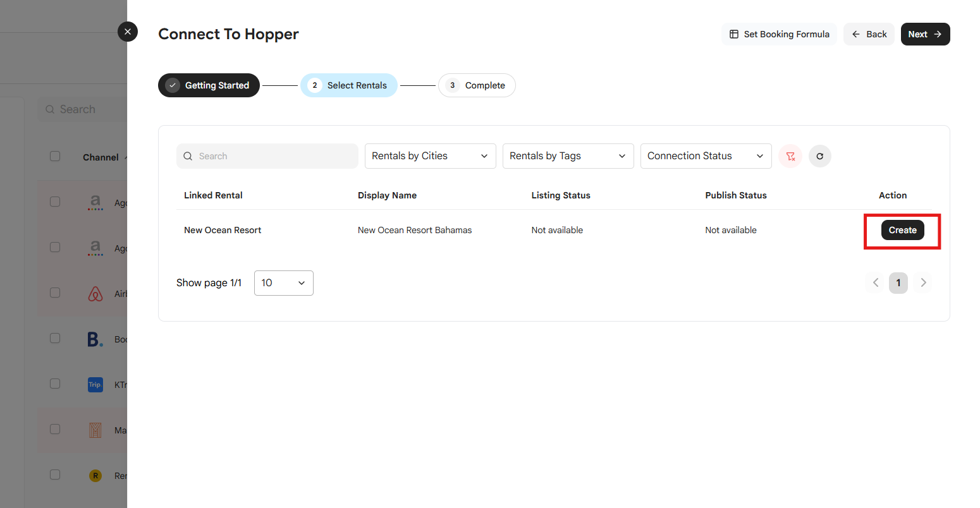The image size is (980, 508).
Task: Click the Trip.com logo in channel list
Action: 95,384
